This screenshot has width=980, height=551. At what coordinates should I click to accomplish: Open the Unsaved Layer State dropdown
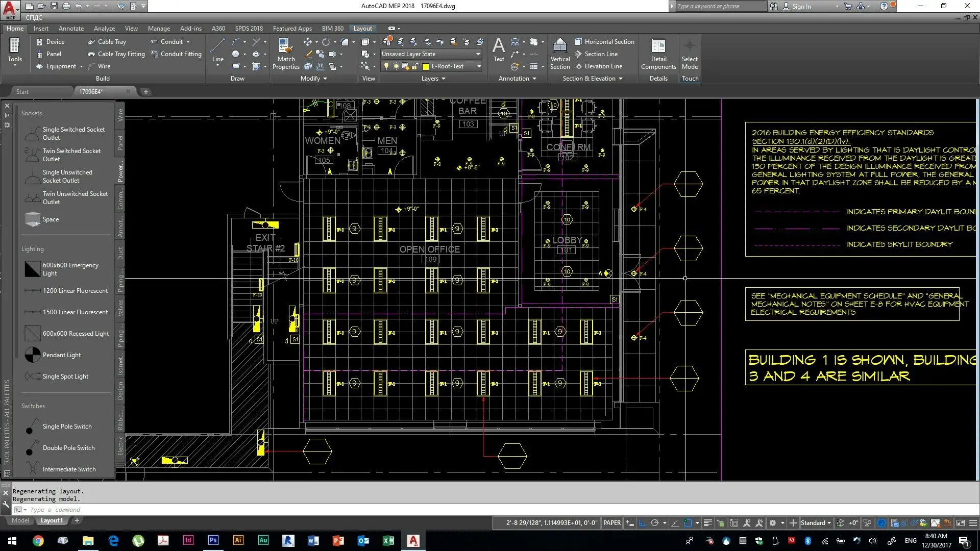(431, 54)
